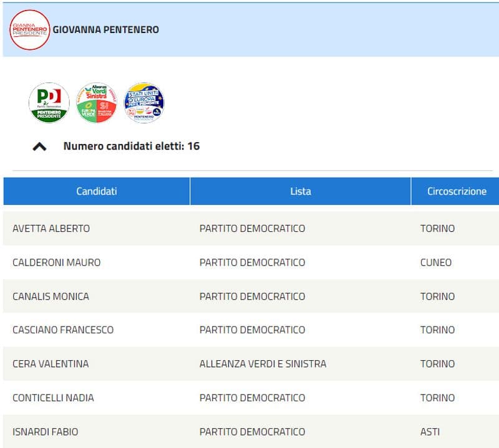Open the AVETTA ALBERTO candidate entry
Screen dimensions: 499x448
pyautogui.click(x=50, y=228)
